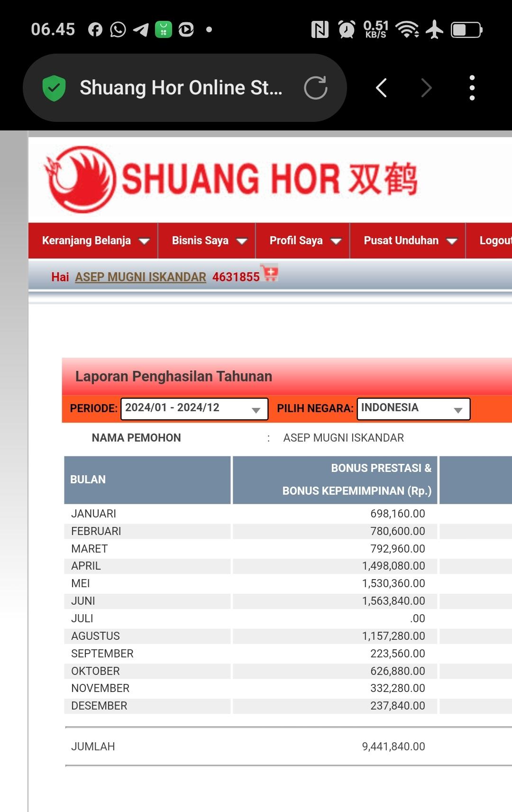Open the PERIODE 2024/01 - 2024/12 dropdown

(194, 409)
